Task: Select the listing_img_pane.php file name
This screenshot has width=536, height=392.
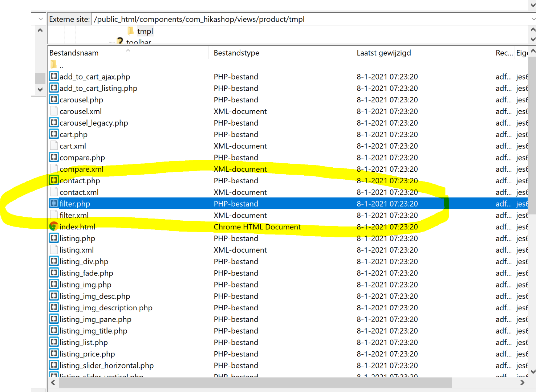Action: (x=96, y=319)
